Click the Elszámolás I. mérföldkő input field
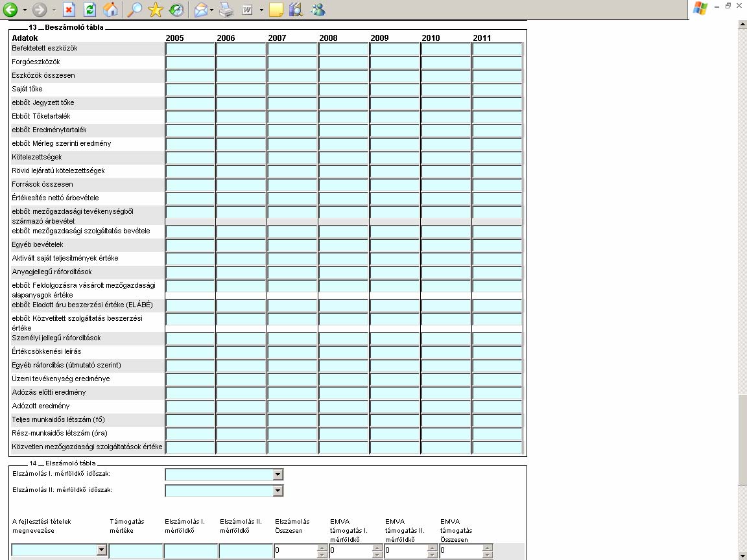Viewport: 747px width, 560px height. coord(191,550)
